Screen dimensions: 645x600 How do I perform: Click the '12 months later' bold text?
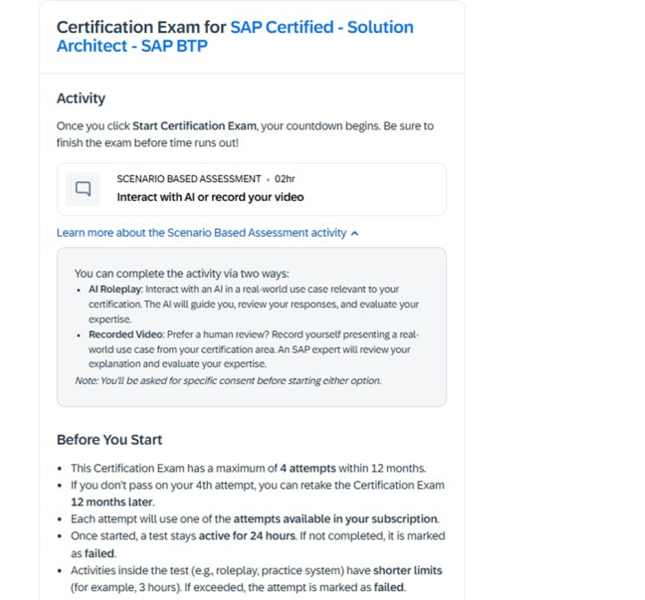point(112,502)
